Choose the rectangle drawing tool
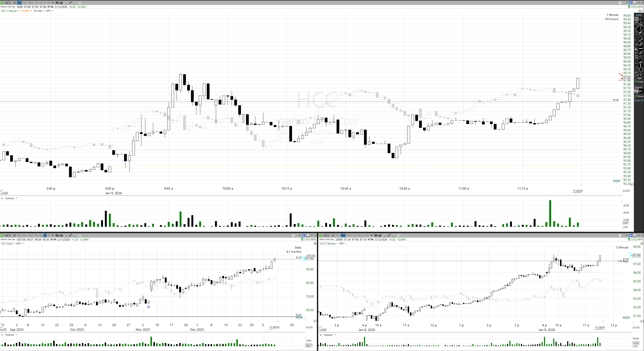 click(x=641, y=69)
